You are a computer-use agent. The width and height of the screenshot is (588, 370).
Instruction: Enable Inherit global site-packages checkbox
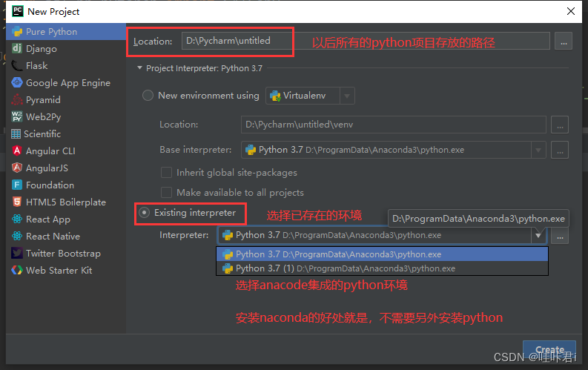click(x=166, y=173)
